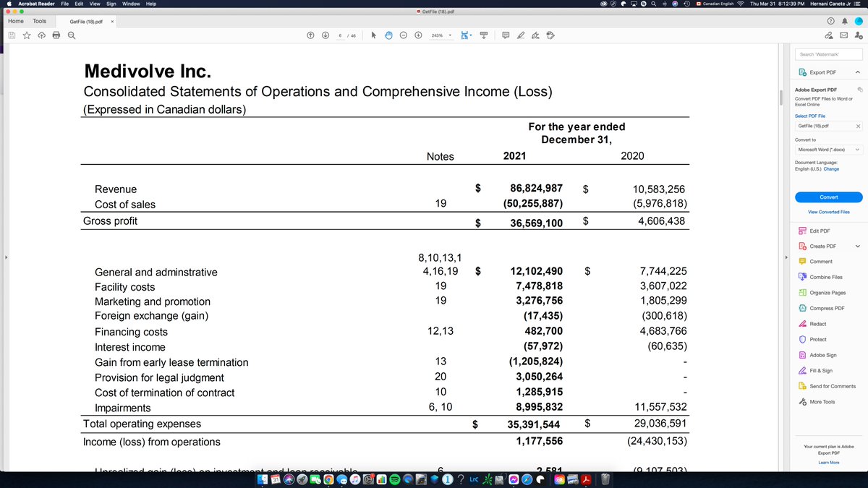The width and height of the screenshot is (868, 488).
Task: Click the stamp tool icon
Action: point(550,35)
